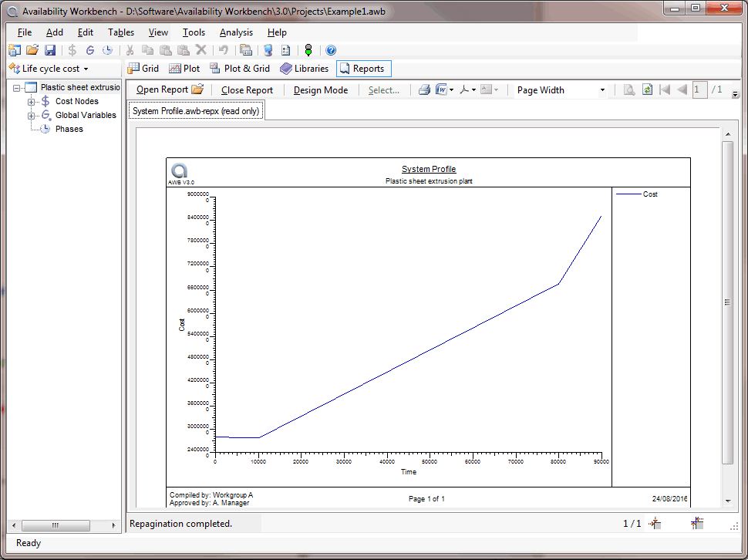Open the Page Width zoom dropdown

(x=602, y=90)
